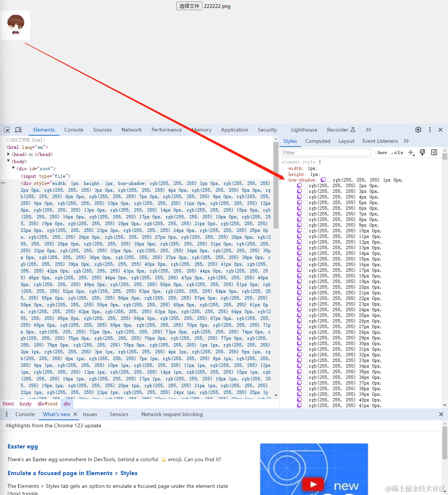Open the Lighthouse tab

[304, 130]
